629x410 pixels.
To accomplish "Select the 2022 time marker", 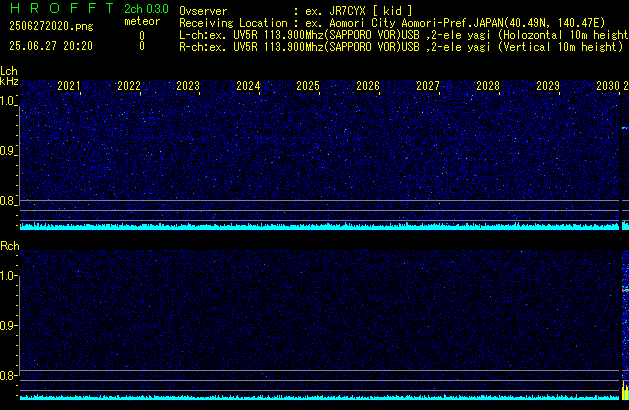I will [x=129, y=85].
